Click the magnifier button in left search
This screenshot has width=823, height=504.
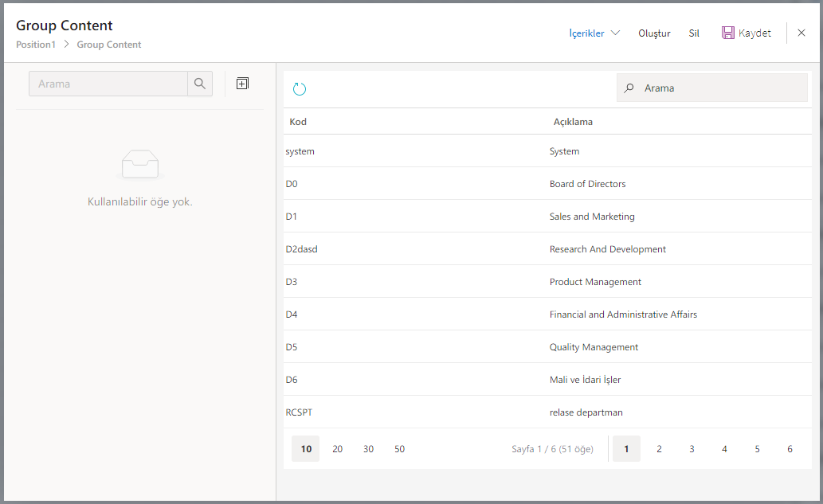(200, 84)
